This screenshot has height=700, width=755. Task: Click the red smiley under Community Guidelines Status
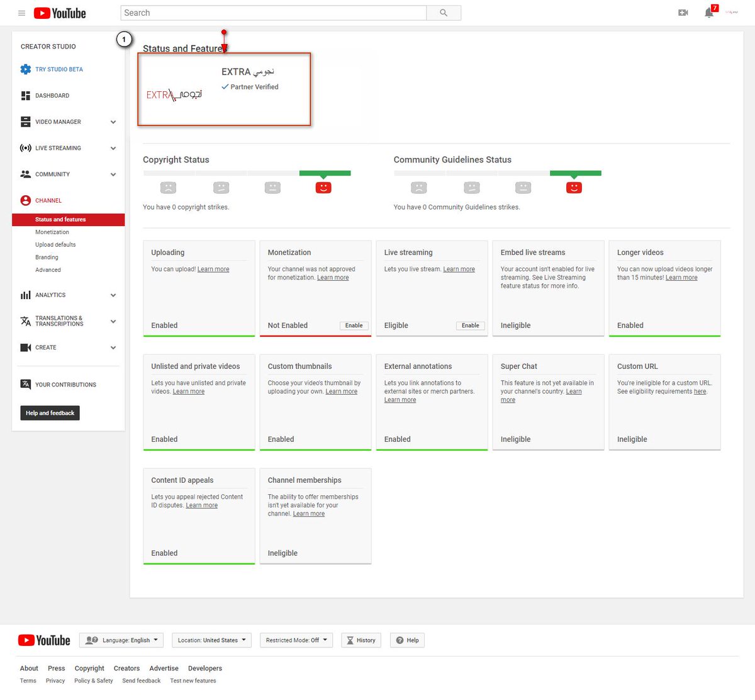pyautogui.click(x=574, y=188)
